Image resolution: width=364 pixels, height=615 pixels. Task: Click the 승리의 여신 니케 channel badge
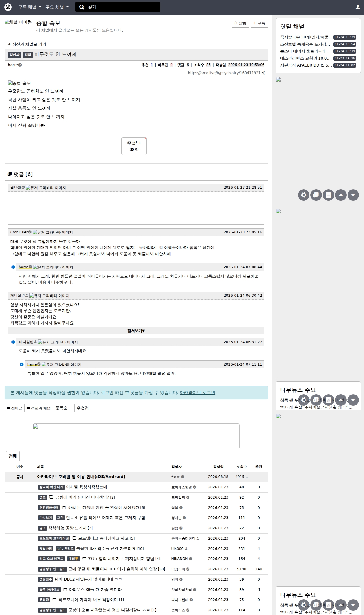(x=51, y=487)
